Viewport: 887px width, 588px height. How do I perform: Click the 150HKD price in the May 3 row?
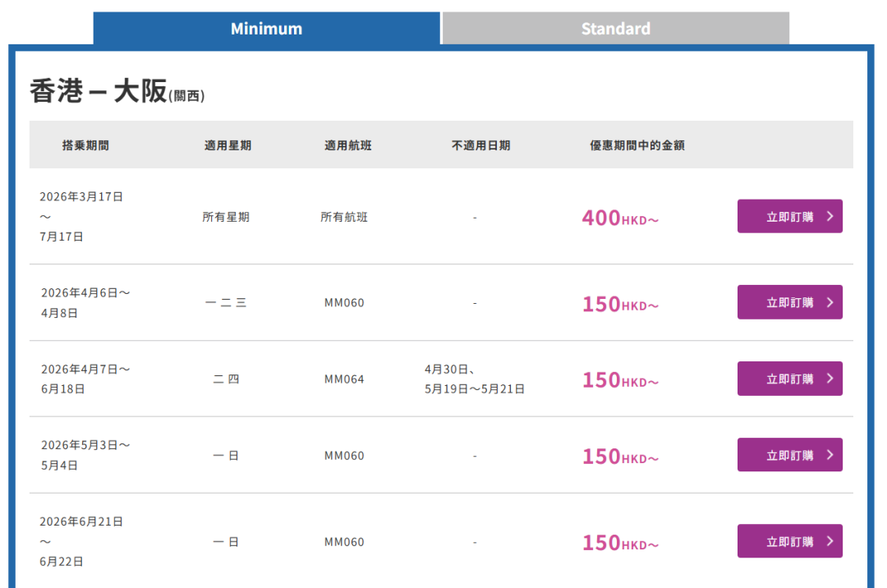[x=621, y=457]
